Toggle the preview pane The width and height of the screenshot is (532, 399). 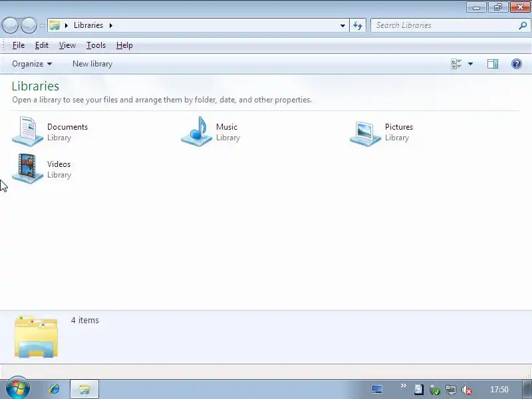(493, 64)
